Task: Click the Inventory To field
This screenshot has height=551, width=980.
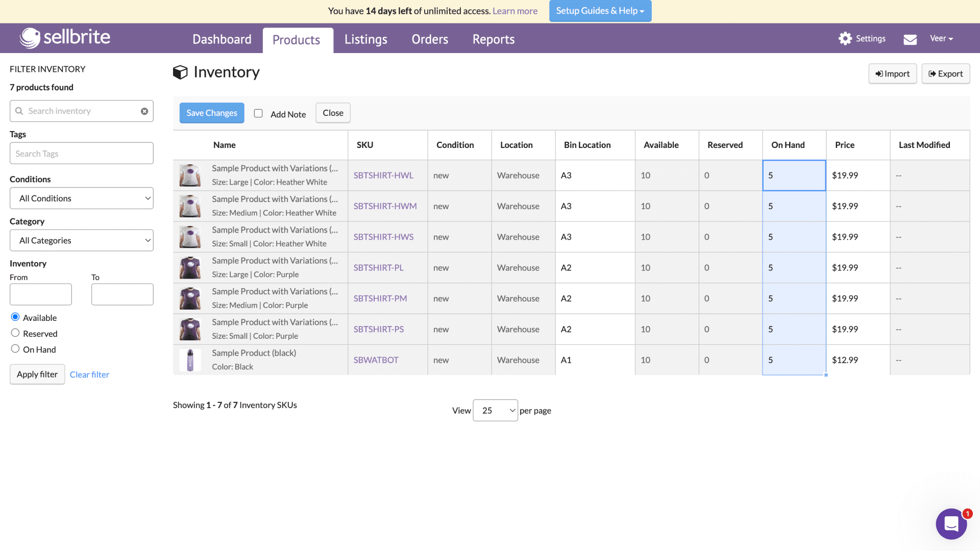Action: pyautogui.click(x=122, y=294)
